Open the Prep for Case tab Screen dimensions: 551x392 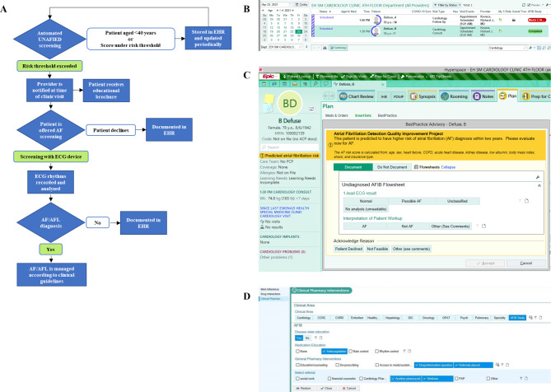(535, 96)
